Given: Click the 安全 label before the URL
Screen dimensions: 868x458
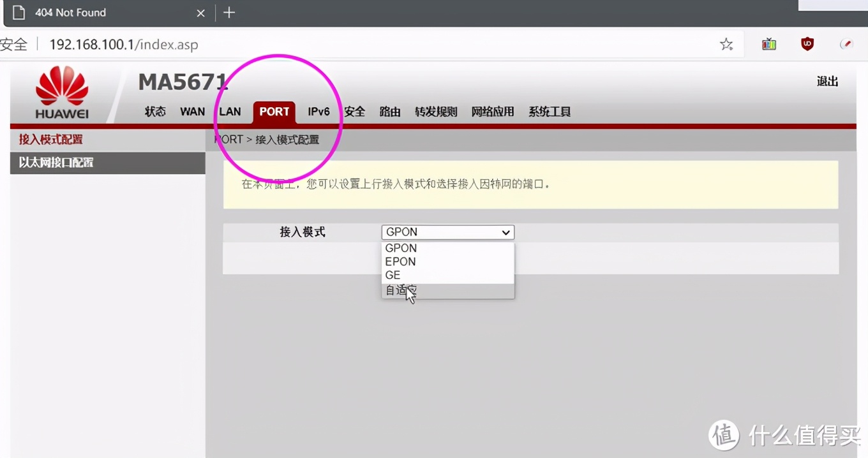Looking at the screenshot, I should [14, 45].
